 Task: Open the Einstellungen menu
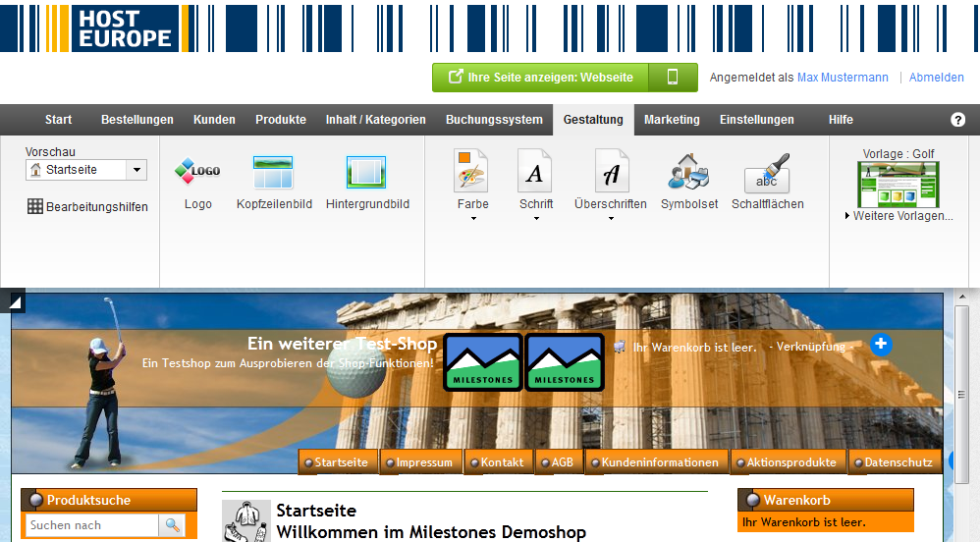[757, 120]
